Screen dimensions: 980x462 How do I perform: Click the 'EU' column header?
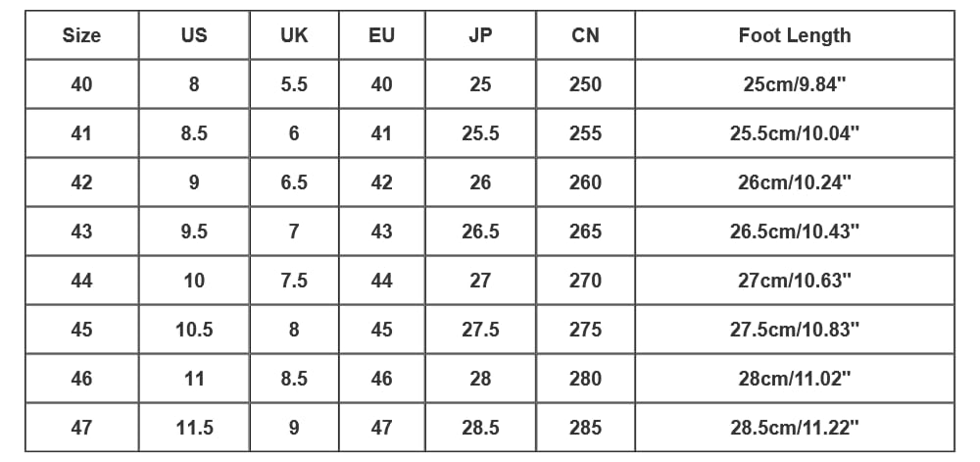[381, 36]
